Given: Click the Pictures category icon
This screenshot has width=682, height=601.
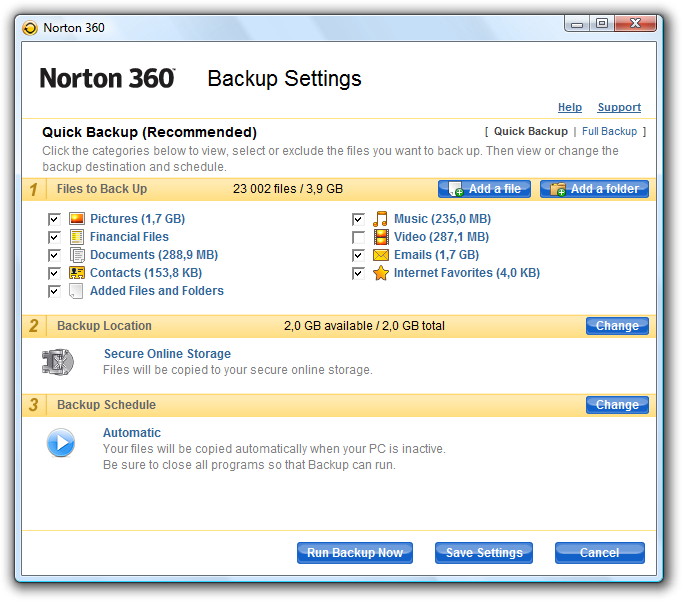Looking at the screenshot, I should pyautogui.click(x=77, y=218).
